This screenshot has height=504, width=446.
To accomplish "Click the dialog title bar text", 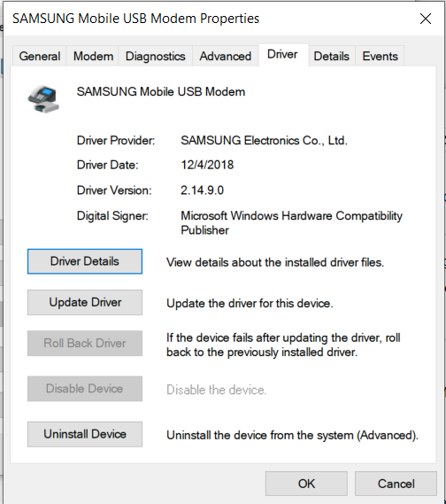I will tap(135, 19).
